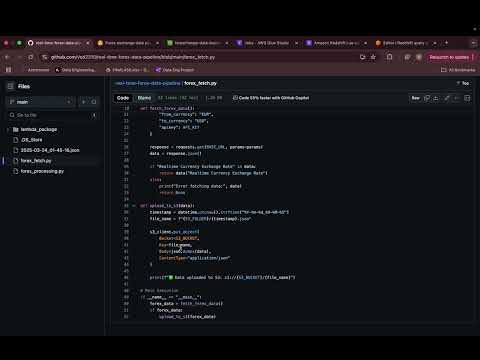Image resolution: width=480 pixels, height=360 pixels.
Task: Click the GitHub Copilot promo link
Action: point(271,98)
